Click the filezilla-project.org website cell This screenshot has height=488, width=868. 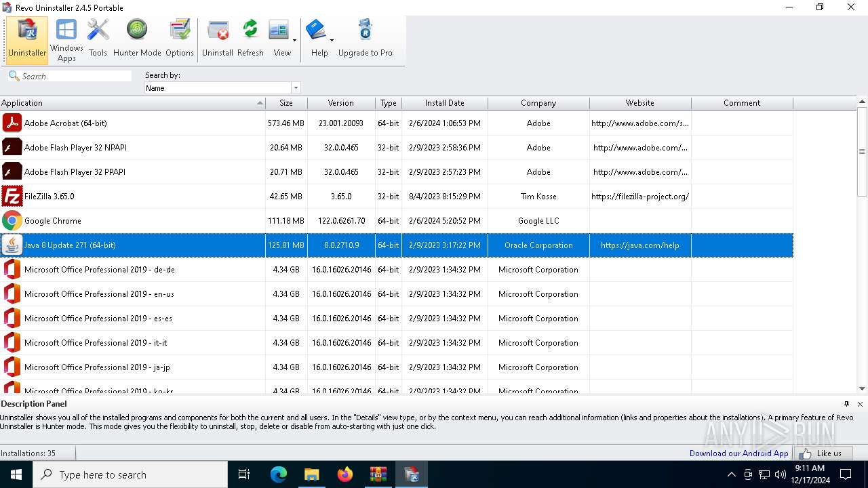(640, 197)
